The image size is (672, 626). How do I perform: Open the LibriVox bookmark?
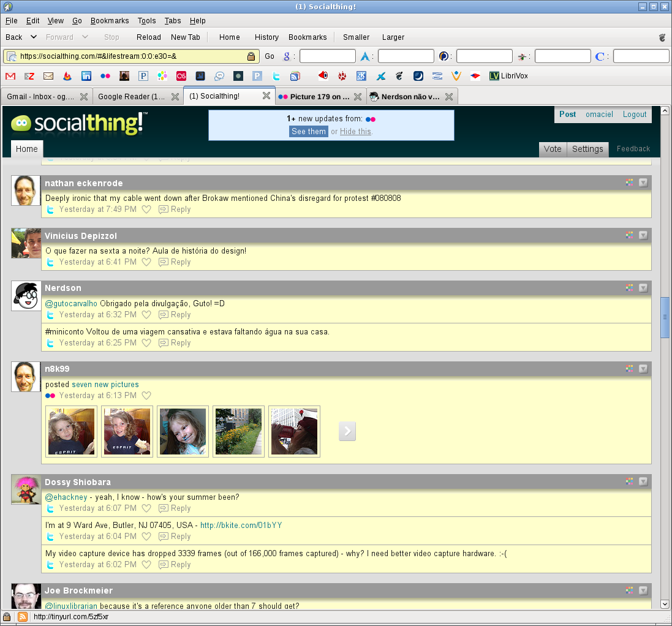[x=508, y=76]
